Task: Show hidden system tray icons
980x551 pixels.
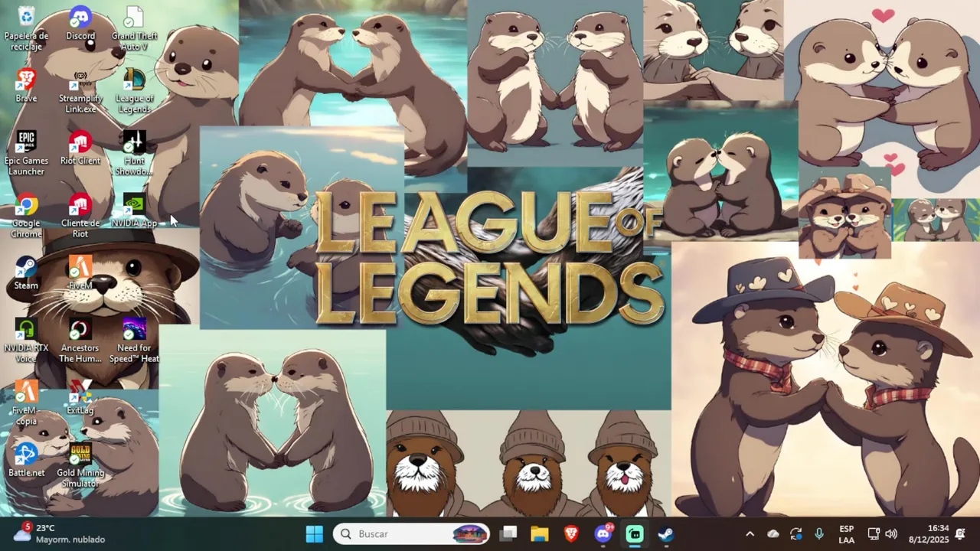Action: (750, 534)
